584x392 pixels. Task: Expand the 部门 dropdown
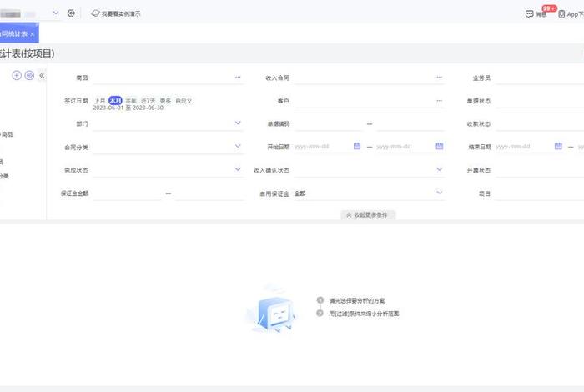coord(238,123)
